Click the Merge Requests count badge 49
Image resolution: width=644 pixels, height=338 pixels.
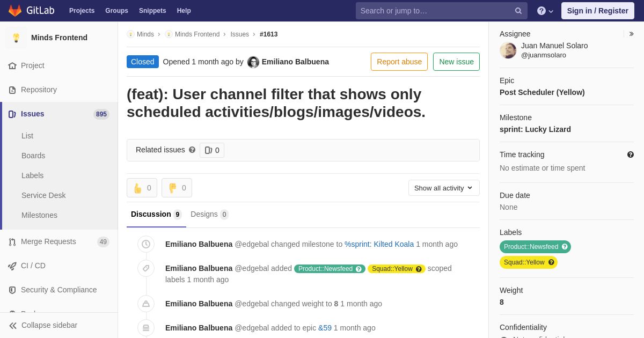[103, 242]
